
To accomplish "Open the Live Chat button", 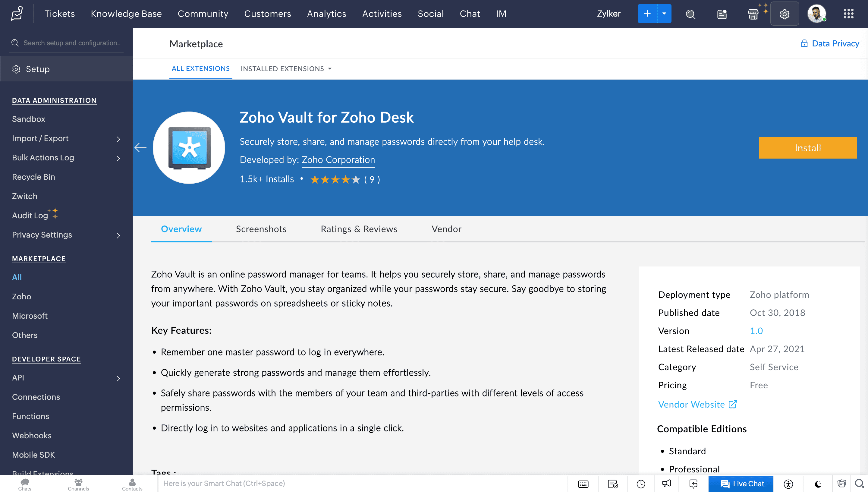I will [741, 484].
